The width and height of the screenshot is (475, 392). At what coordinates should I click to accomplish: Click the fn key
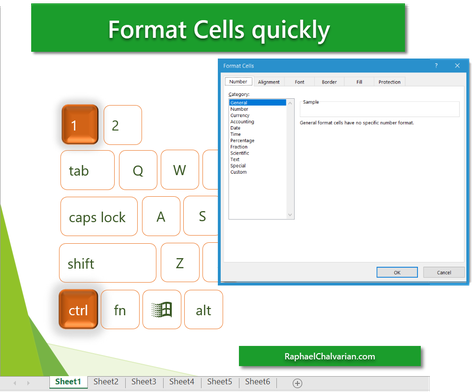(120, 310)
